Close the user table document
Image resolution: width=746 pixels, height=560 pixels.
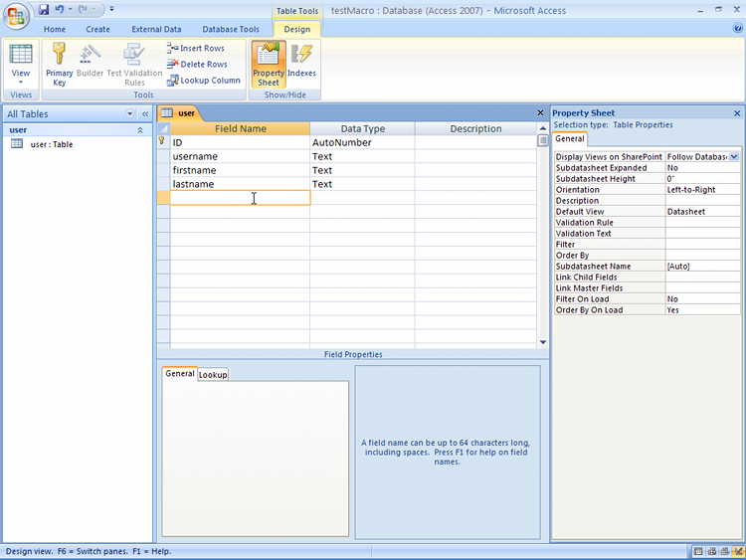540,112
